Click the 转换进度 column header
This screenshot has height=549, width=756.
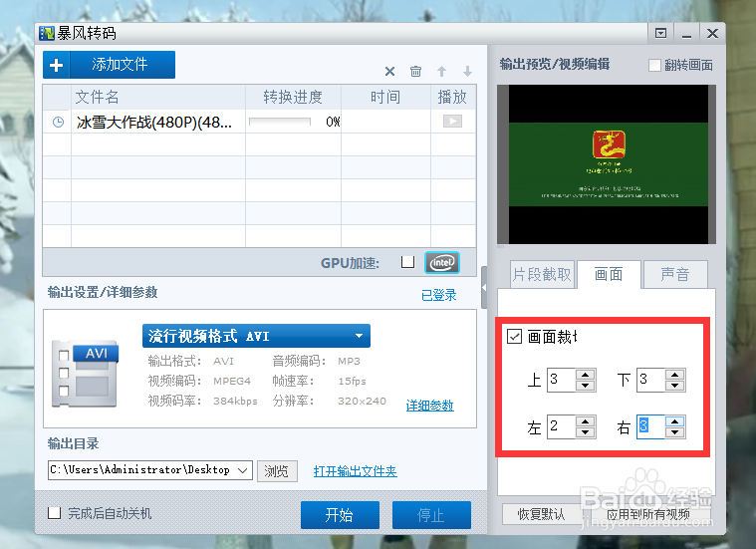tap(293, 98)
